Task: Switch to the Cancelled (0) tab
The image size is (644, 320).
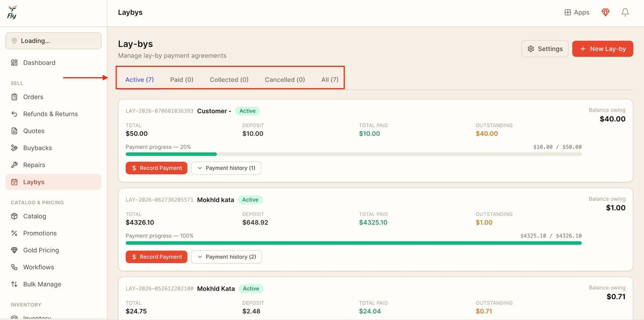Action: point(285,79)
